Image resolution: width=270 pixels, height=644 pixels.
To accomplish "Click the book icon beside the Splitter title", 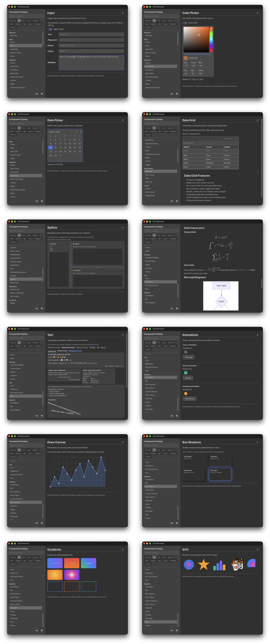I will click(123, 227).
